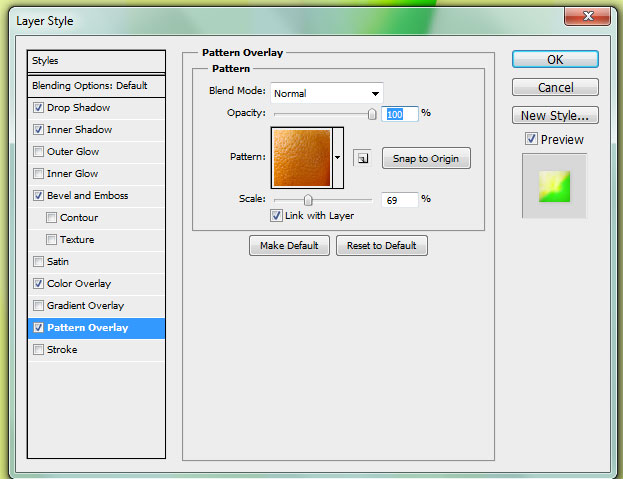Click the Opacity percentage input field
Image resolution: width=623 pixels, height=479 pixels.
pos(399,114)
